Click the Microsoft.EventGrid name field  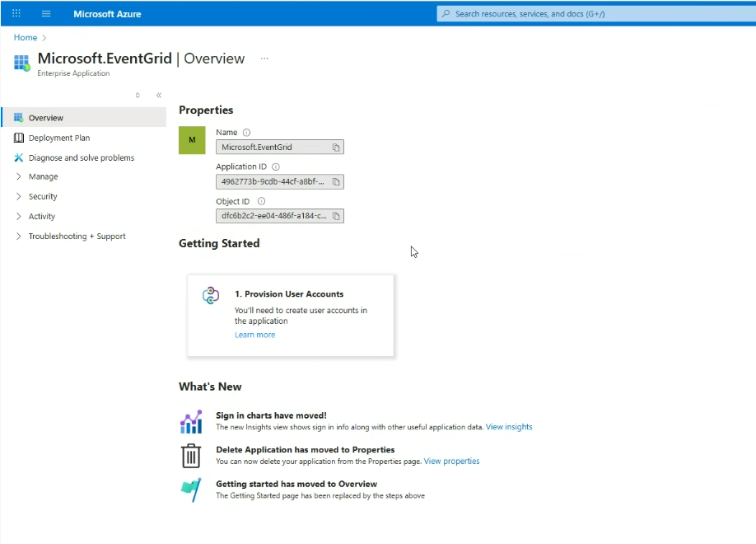pyautogui.click(x=280, y=148)
